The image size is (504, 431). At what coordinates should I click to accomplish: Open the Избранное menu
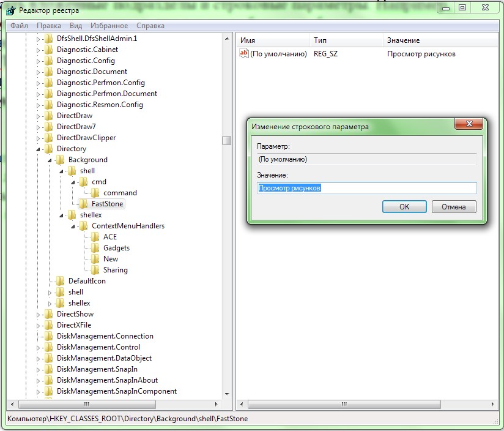tap(109, 26)
